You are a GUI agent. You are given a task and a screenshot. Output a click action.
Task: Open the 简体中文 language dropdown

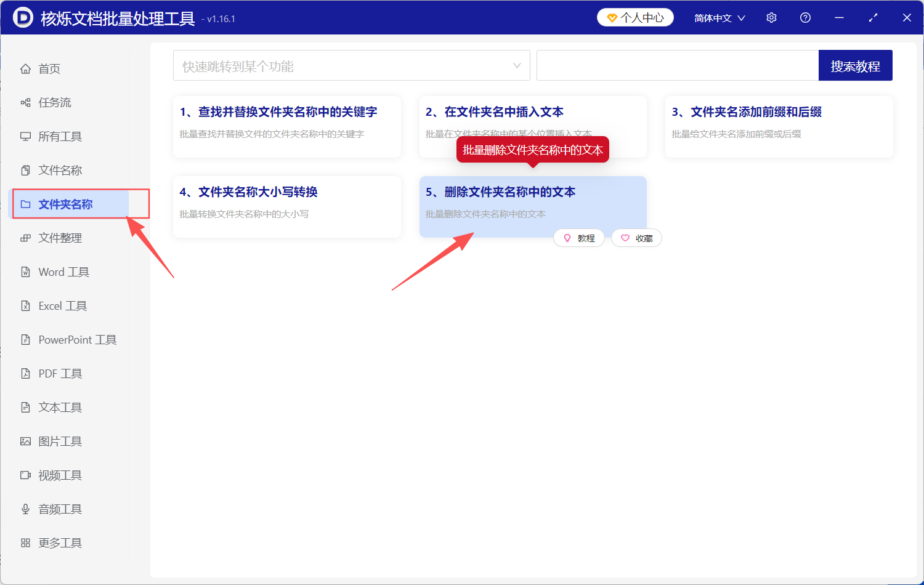[x=719, y=17]
